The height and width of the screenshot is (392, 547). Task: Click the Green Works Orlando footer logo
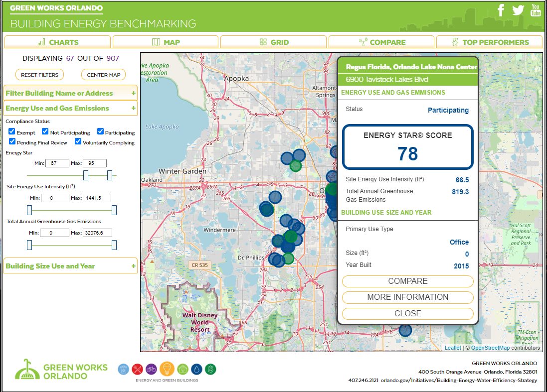tap(61, 370)
